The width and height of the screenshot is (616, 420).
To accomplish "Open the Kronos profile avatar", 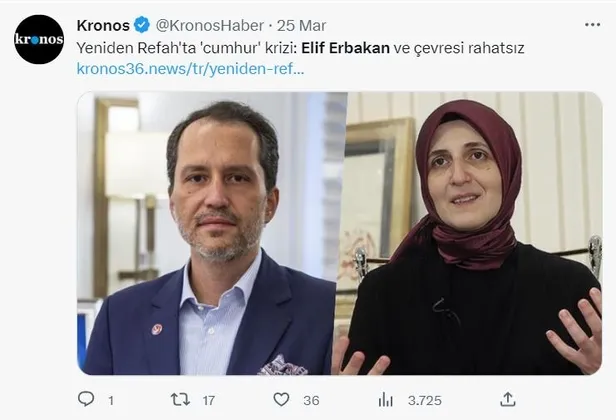I will click(39, 39).
